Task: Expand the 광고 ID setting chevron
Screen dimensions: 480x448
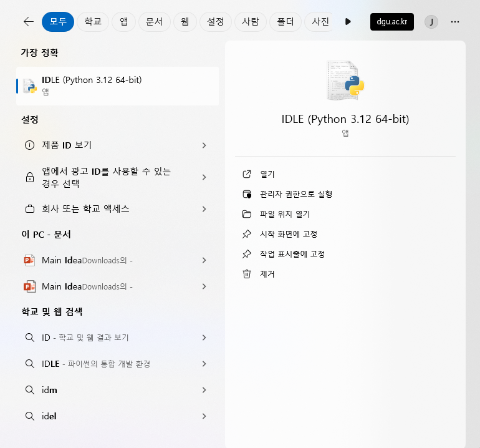Action: tap(204, 177)
